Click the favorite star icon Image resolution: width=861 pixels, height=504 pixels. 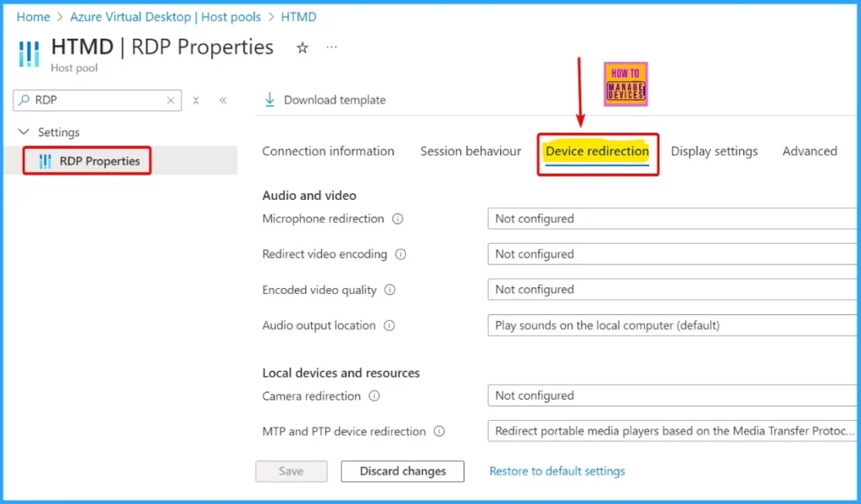tap(302, 48)
